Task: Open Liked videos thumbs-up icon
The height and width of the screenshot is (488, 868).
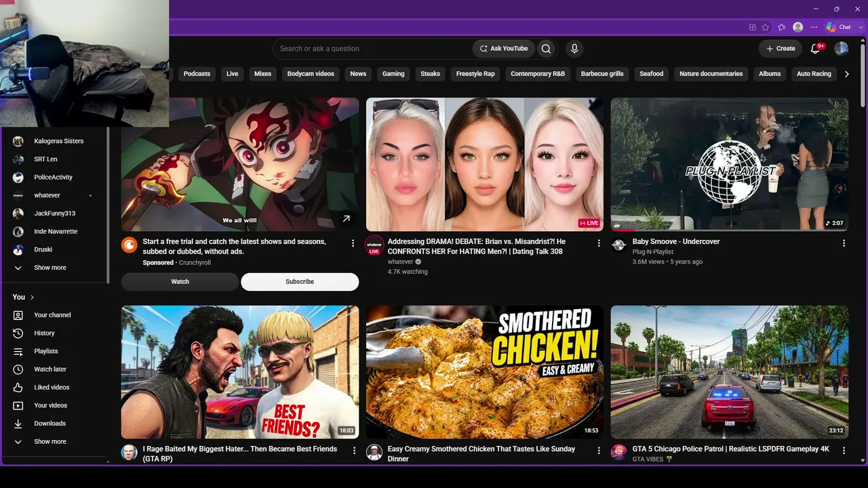Action: point(18,388)
